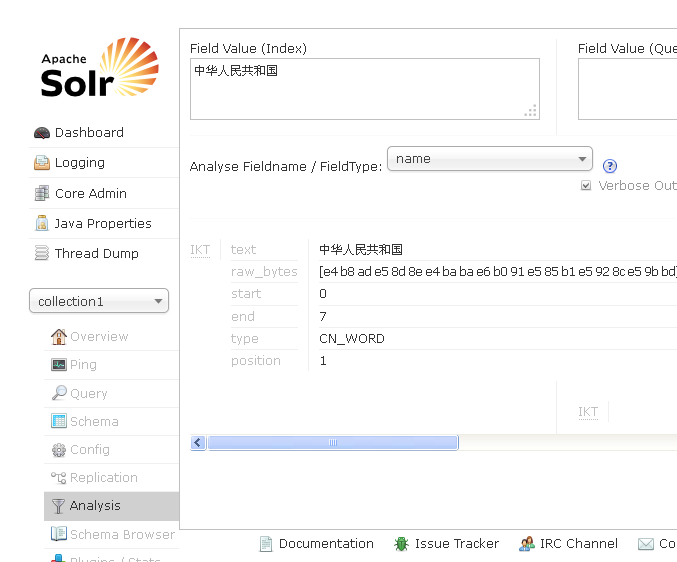Screen dimensions: 677x562
Task: Open the Config link
Action: (x=90, y=450)
